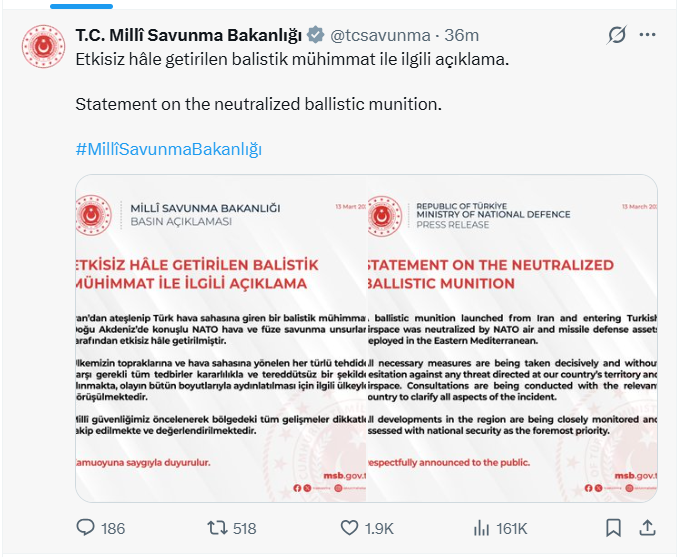Click the T.C. Millî Savunma Bakanlığı display name
This screenshot has height=557, width=682.
(x=188, y=36)
